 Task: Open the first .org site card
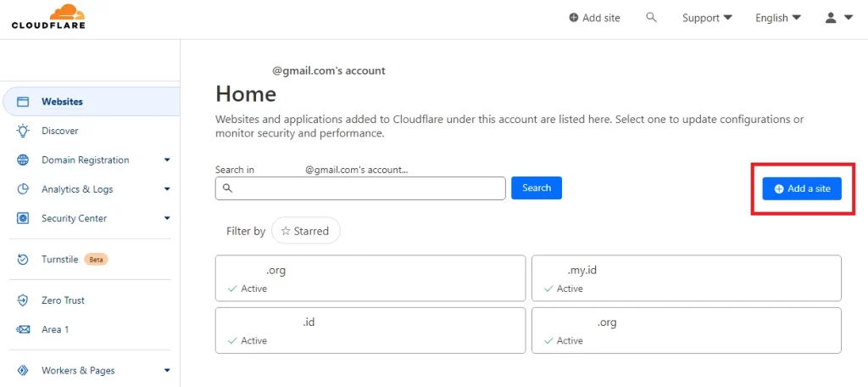370,278
